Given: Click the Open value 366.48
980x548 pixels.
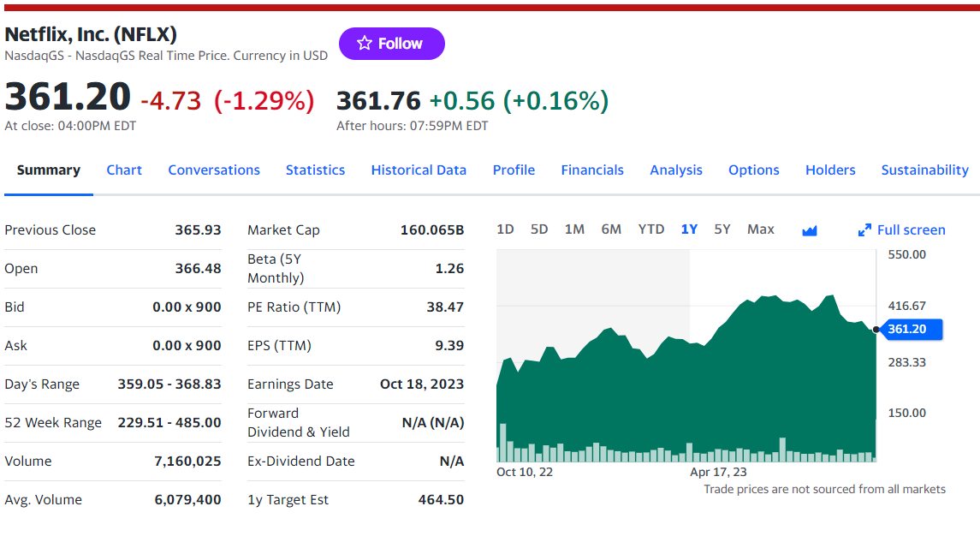Looking at the screenshot, I should pos(198,268).
